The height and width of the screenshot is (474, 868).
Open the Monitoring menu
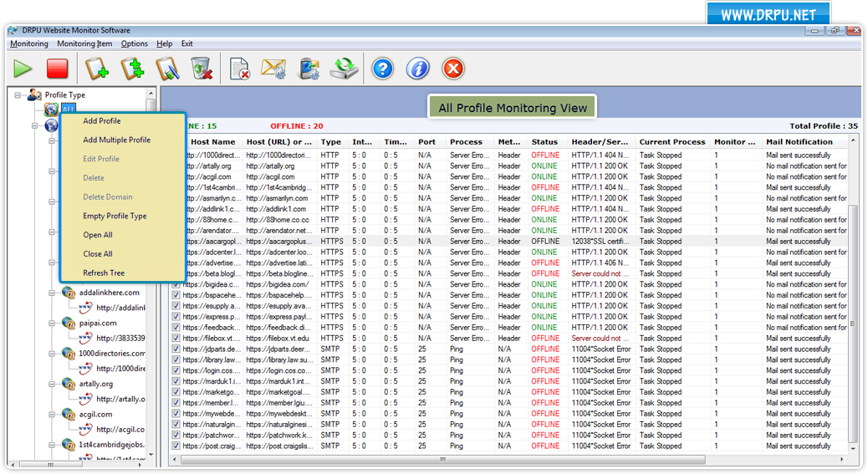[29, 43]
